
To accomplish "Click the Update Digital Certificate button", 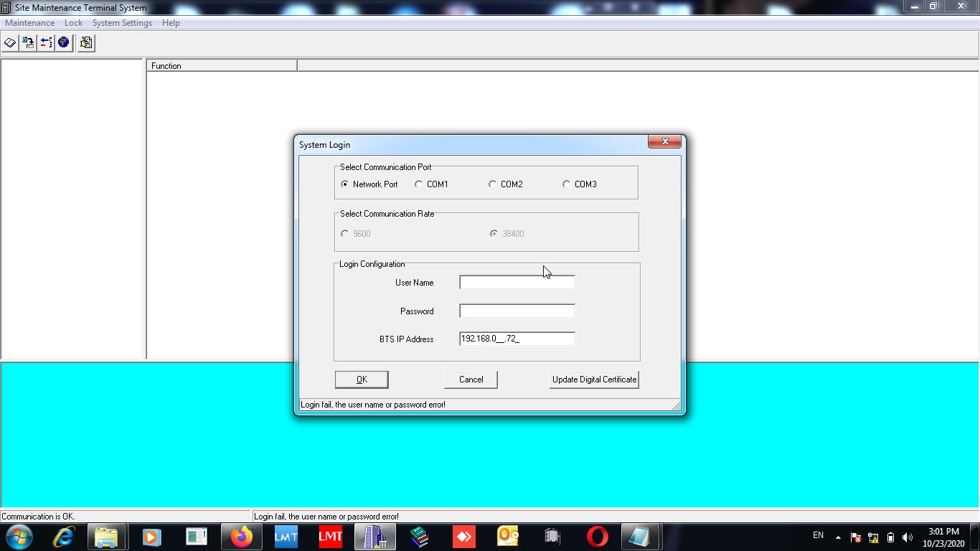I will 594,380.
